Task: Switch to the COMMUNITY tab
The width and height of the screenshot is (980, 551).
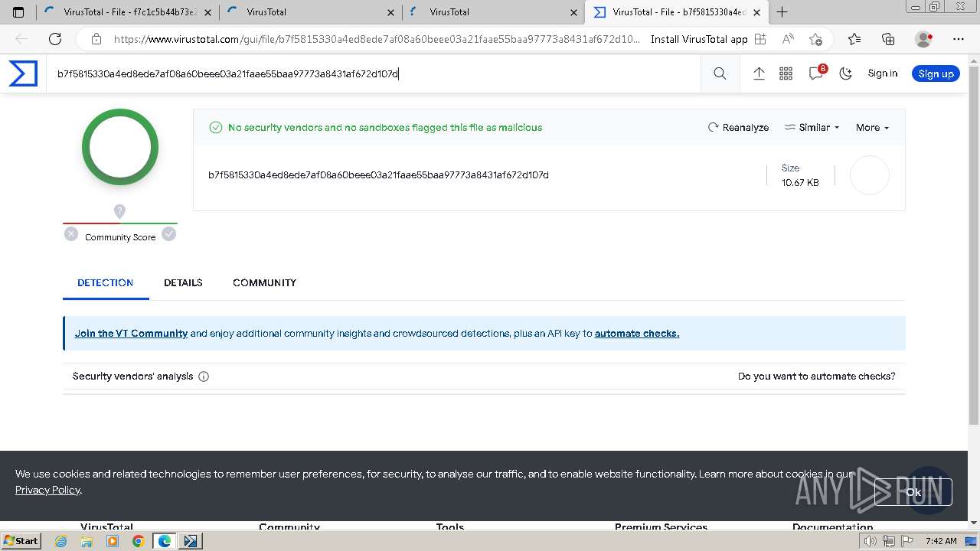Action: pyautogui.click(x=264, y=282)
